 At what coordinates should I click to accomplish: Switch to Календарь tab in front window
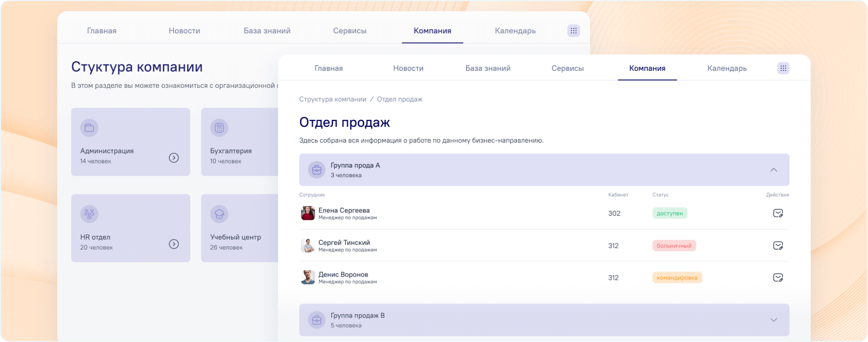727,68
